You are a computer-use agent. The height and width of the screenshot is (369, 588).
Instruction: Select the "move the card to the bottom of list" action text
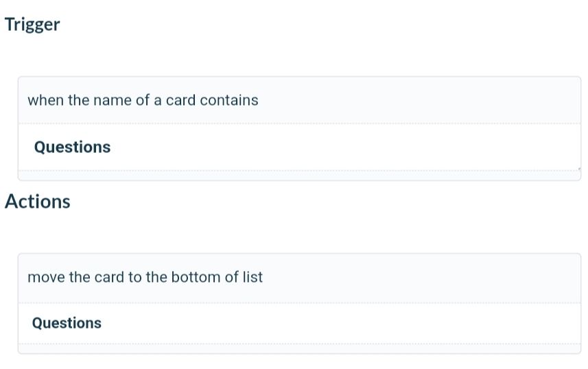[145, 277]
